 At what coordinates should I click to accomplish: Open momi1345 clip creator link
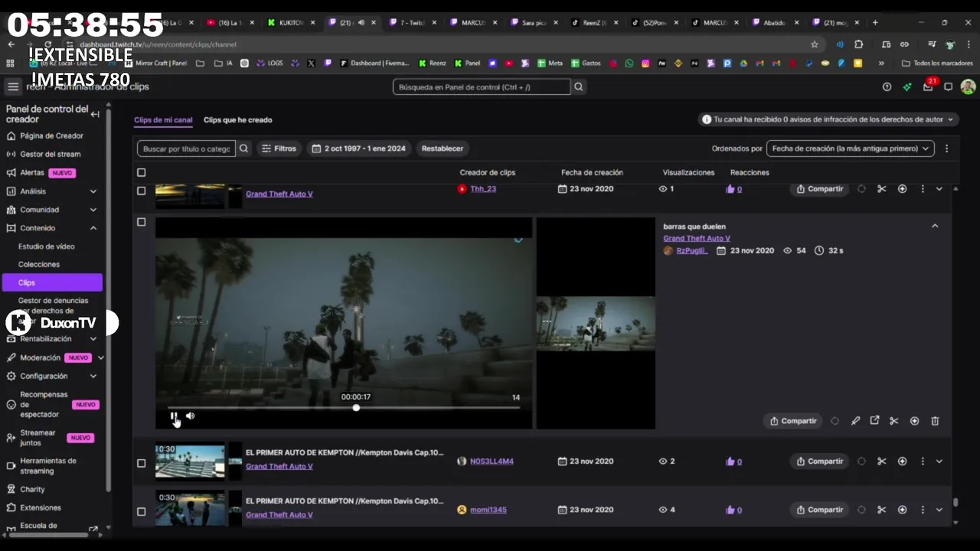click(488, 510)
